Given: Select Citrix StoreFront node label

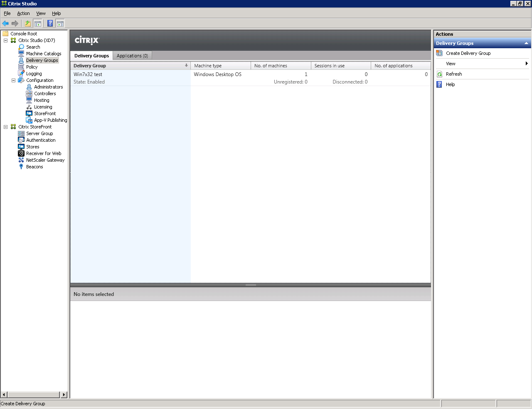Looking at the screenshot, I should pyautogui.click(x=35, y=127).
